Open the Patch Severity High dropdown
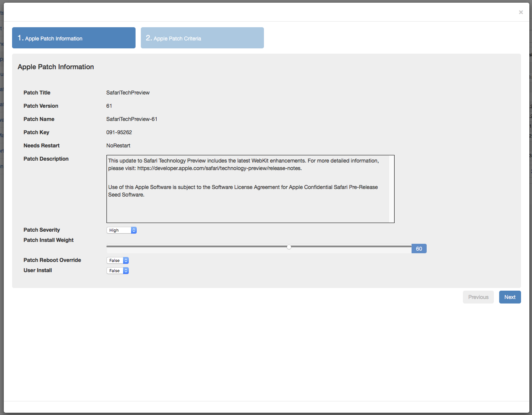The height and width of the screenshot is (415, 532). (122, 230)
